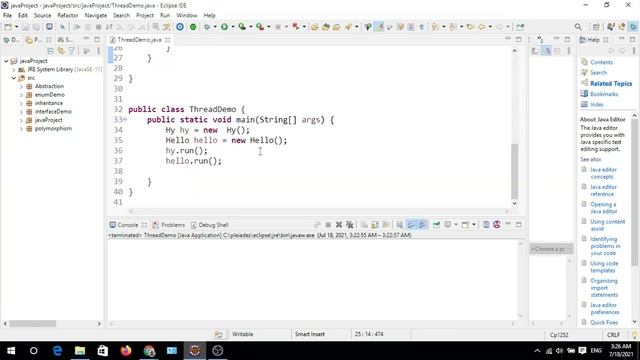Click the filter funnel icon in Package Explorer
Image resolution: width=640 pixels, height=360 pixels.
(72, 51)
